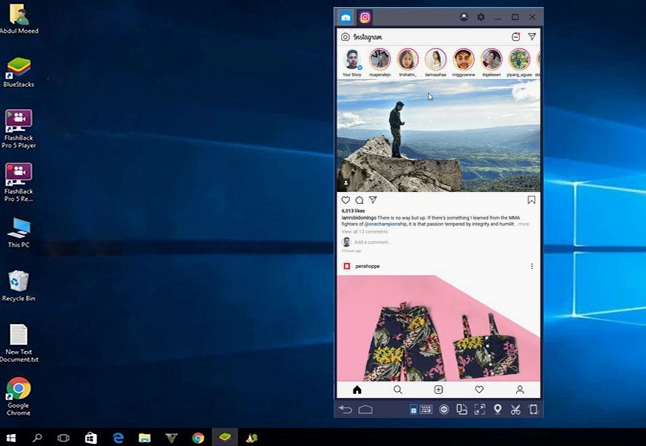Open Instagram direct messages paper plane
Image resolution: width=646 pixels, height=446 pixels.
532,37
